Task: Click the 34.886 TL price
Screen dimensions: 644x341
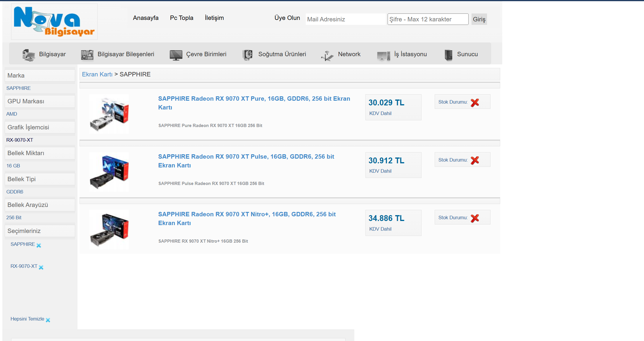Action: pyautogui.click(x=386, y=218)
